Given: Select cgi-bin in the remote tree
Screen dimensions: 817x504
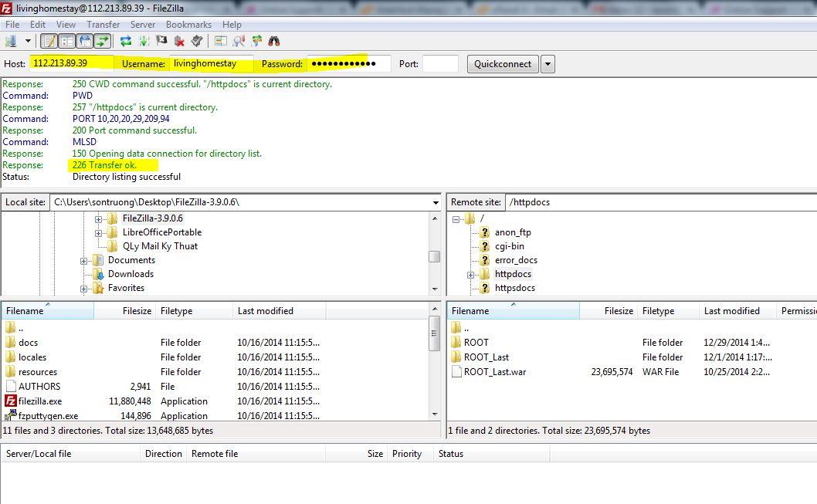Looking at the screenshot, I should click(x=510, y=246).
